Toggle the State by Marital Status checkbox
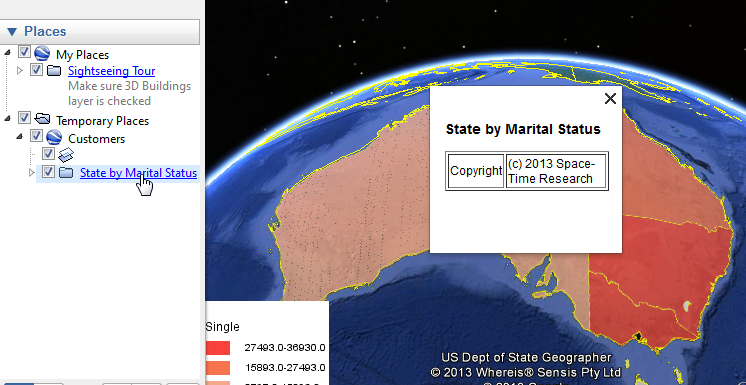The height and width of the screenshot is (385, 746). pyautogui.click(x=48, y=171)
